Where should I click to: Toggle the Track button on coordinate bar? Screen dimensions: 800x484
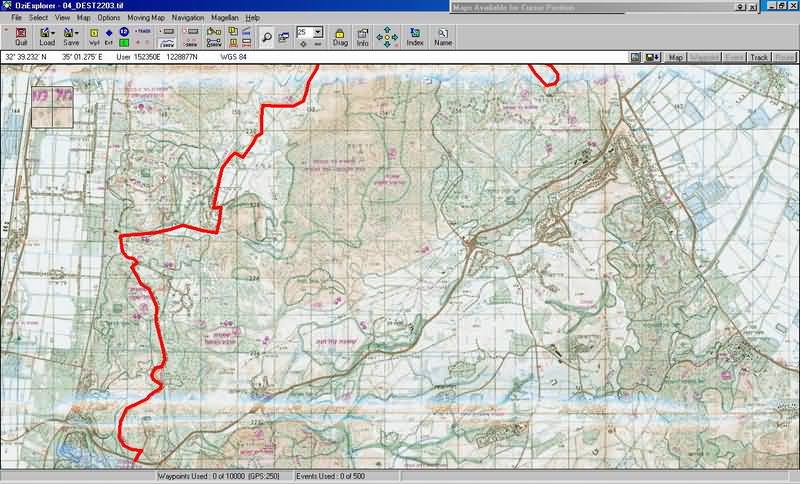pos(759,57)
